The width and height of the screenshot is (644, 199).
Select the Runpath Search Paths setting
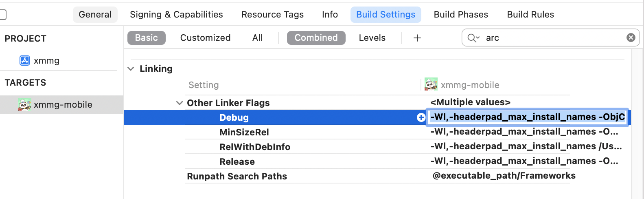pyautogui.click(x=237, y=176)
